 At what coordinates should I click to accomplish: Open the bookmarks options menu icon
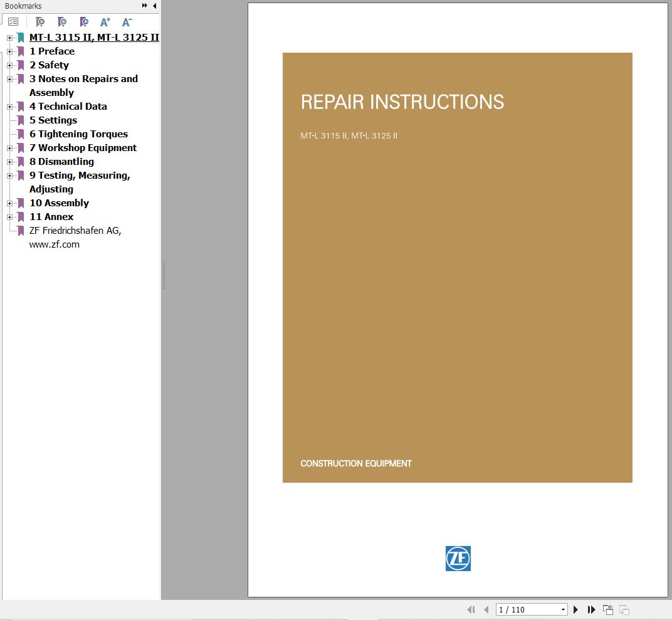coord(13,21)
